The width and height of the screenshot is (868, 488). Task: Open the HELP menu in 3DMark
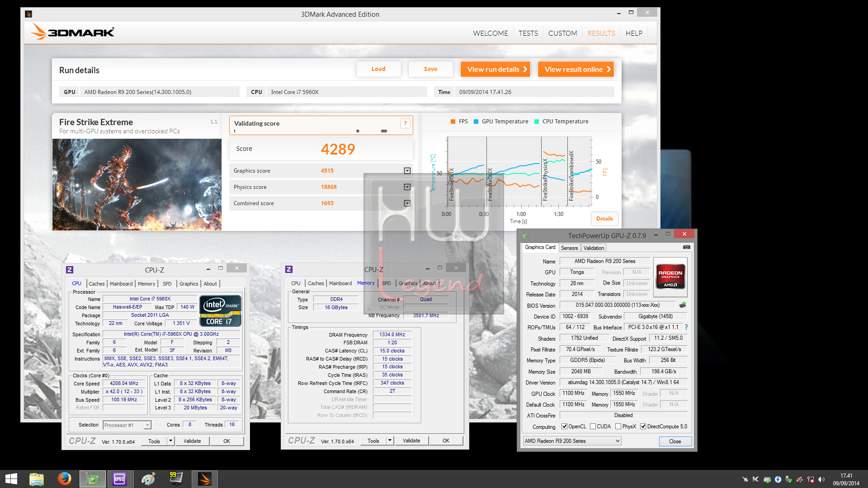coord(634,33)
